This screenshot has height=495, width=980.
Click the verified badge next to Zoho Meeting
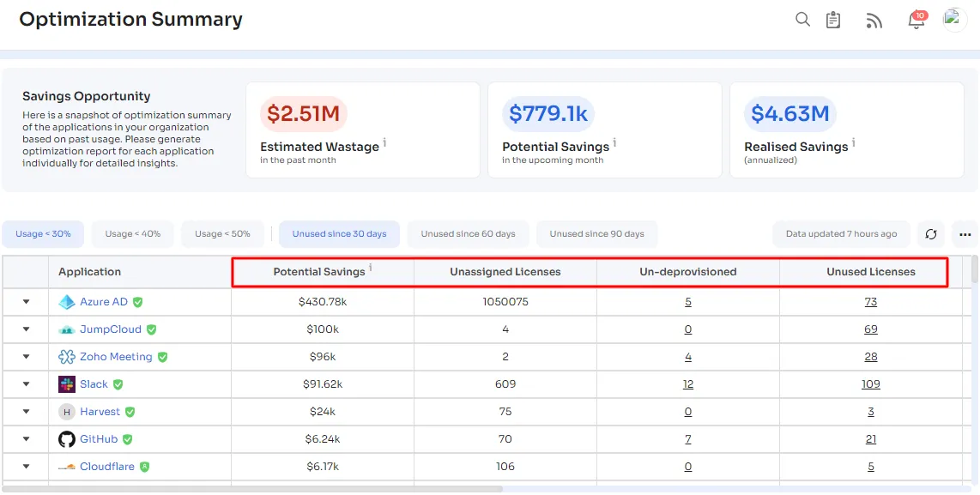[162, 357]
